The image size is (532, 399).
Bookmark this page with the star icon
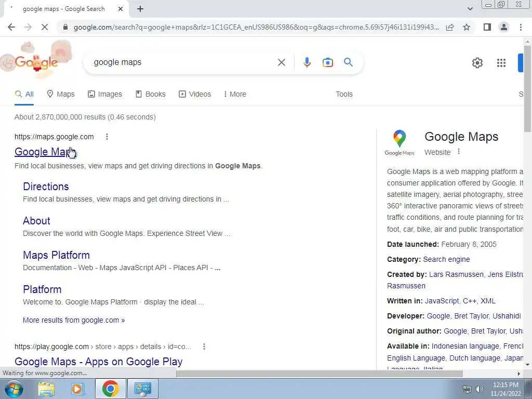[467, 27]
